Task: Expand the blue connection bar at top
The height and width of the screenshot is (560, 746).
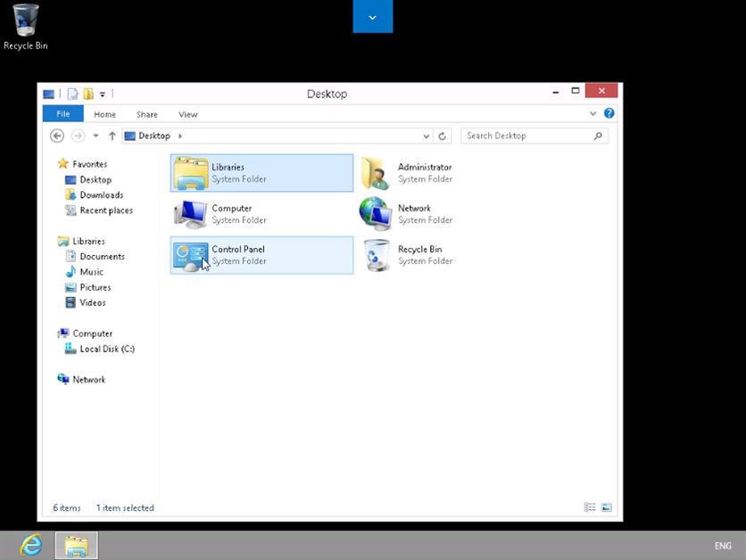Action: pos(372,17)
